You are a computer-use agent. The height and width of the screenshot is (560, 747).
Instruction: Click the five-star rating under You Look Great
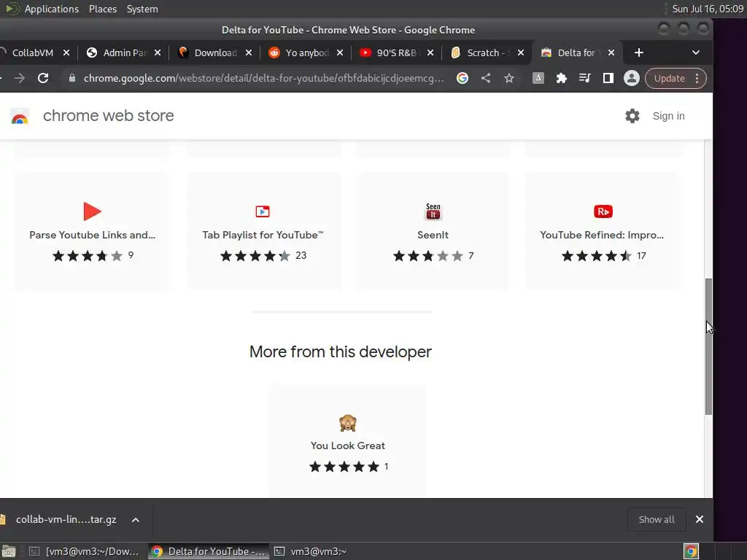344,467
